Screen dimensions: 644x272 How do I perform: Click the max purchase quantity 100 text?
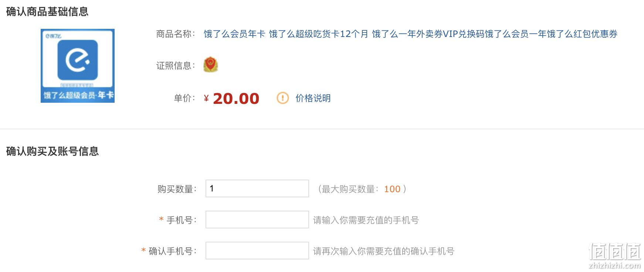click(x=392, y=189)
